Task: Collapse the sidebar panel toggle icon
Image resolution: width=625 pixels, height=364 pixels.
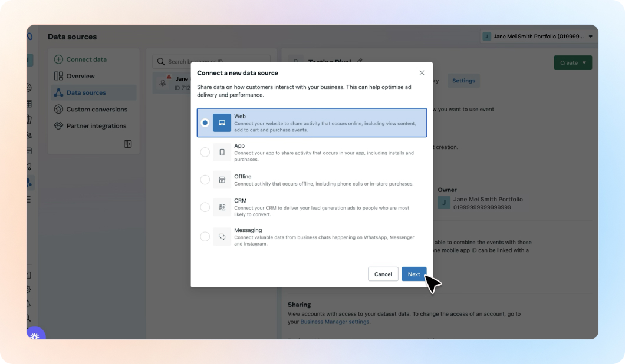Action: click(127, 144)
